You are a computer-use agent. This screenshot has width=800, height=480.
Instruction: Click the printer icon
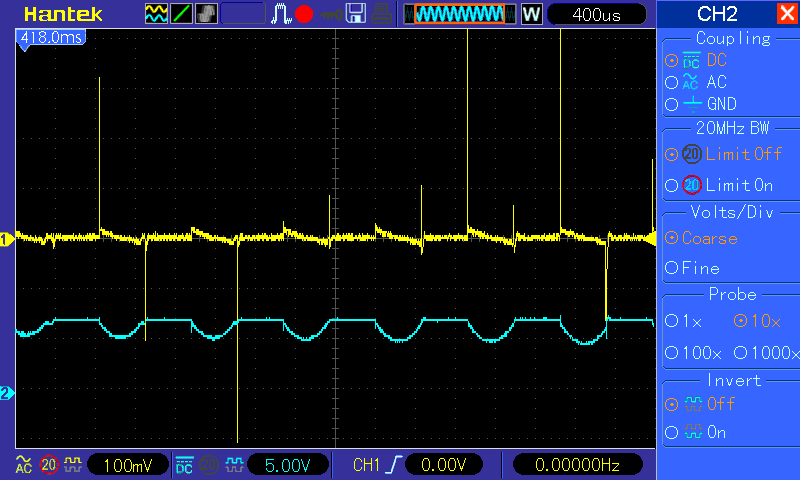pos(381,14)
